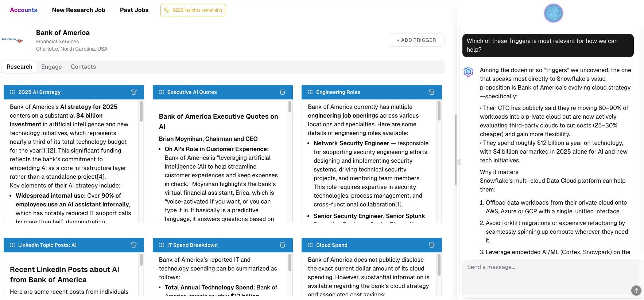Screen dimensions: 644x300
Task: Click the grid handle on Cloud Spend
Action: [310, 245]
